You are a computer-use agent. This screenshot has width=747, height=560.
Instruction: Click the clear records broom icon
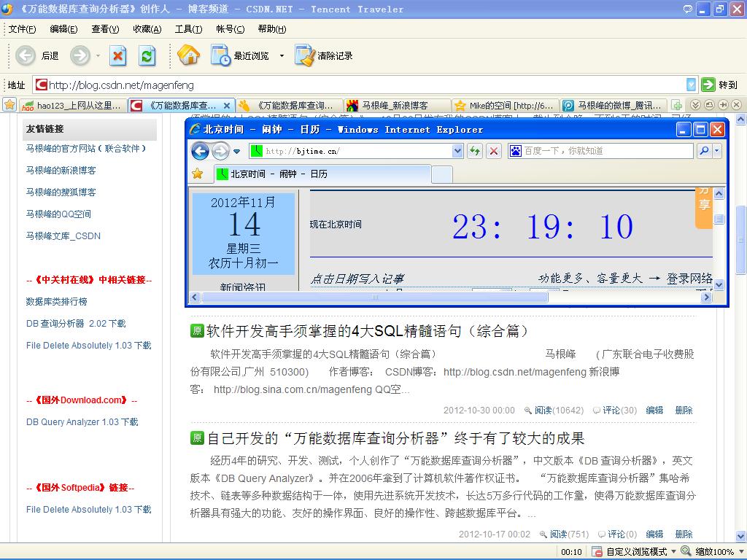pos(305,55)
